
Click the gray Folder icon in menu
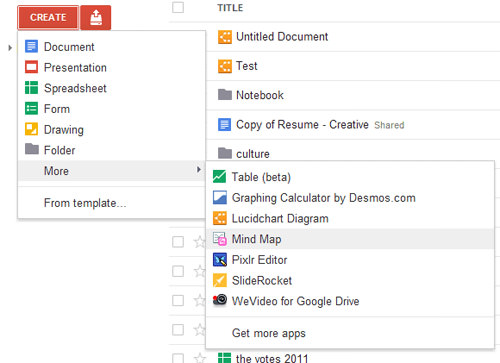click(32, 149)
